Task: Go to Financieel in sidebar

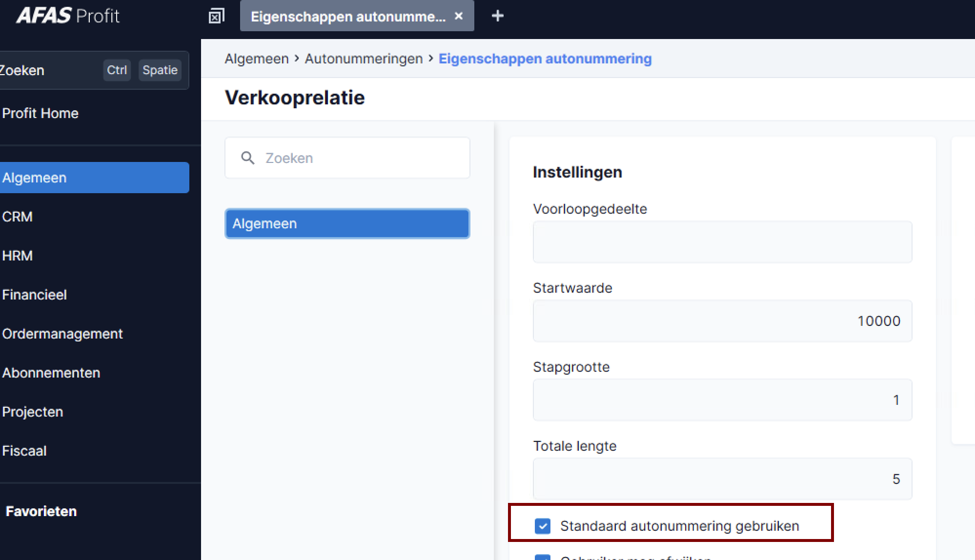Action: (x=34, y=295)
